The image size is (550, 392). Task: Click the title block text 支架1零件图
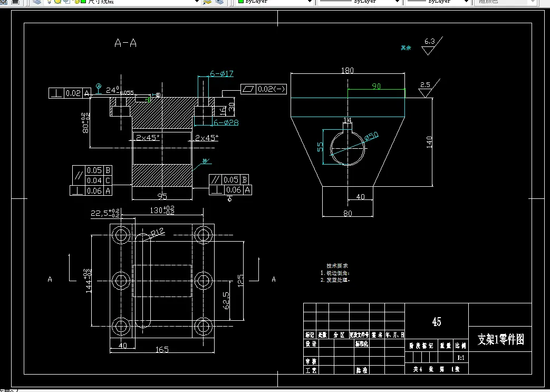click(x=500, y=338)
